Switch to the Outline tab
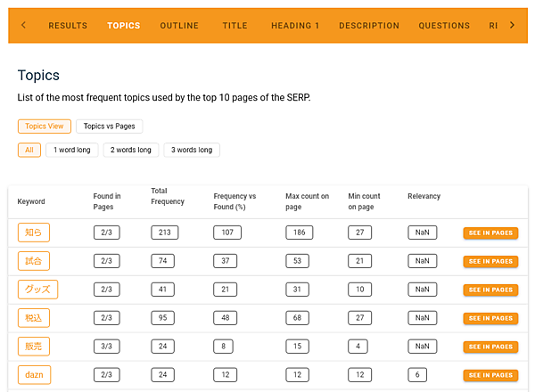This screenshot has width=535, height=392. (179, 26)
